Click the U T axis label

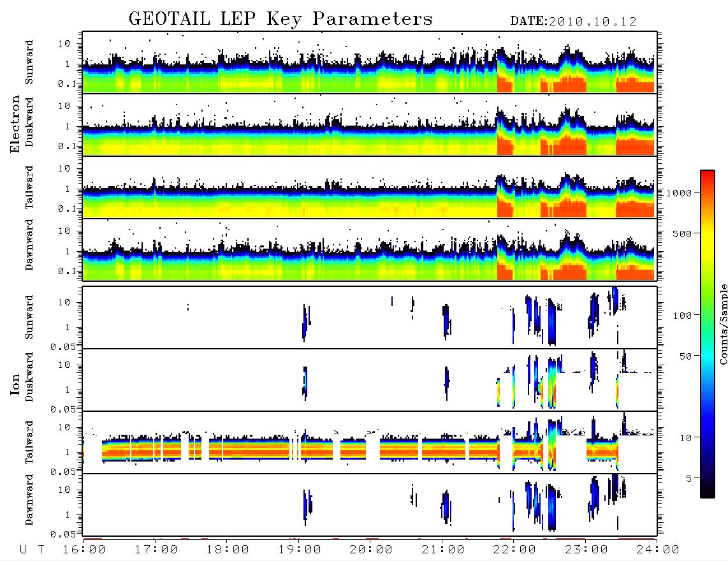(32, 550)
